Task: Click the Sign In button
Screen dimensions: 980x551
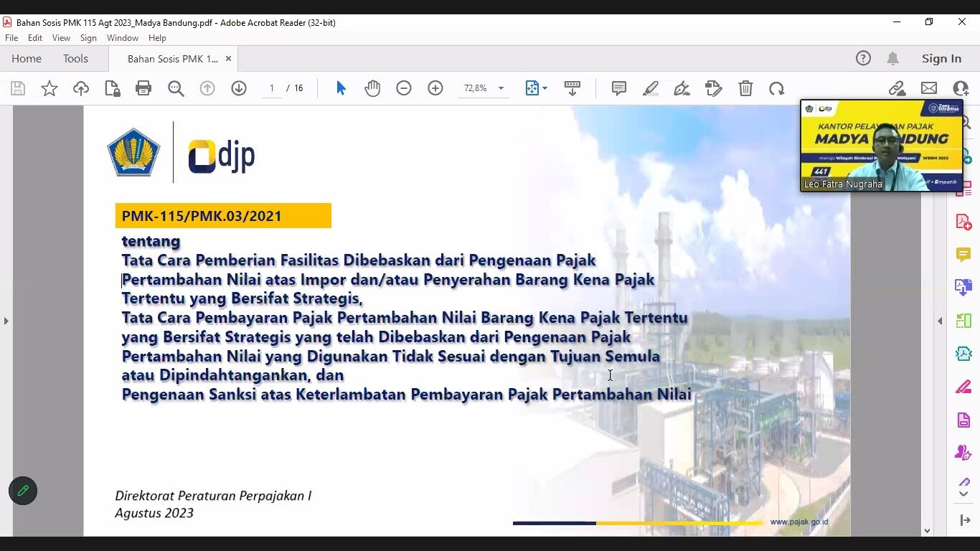Action: [x=941, y=59]
